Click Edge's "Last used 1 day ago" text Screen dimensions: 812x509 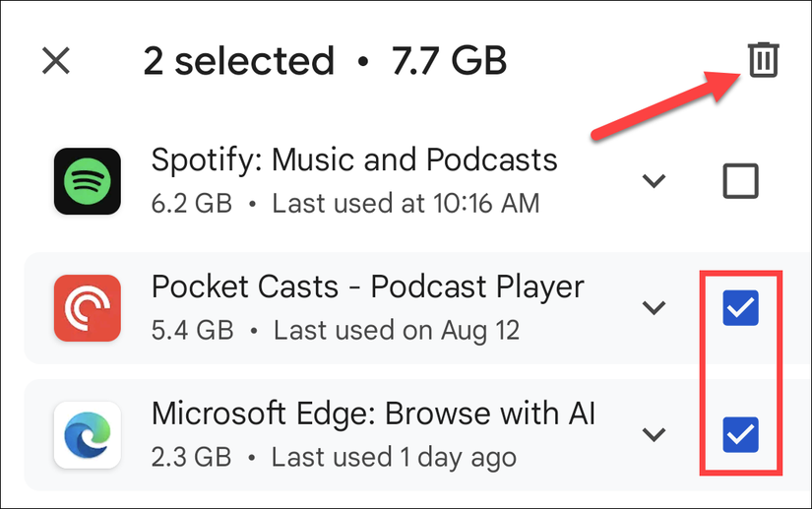point(394,457)
